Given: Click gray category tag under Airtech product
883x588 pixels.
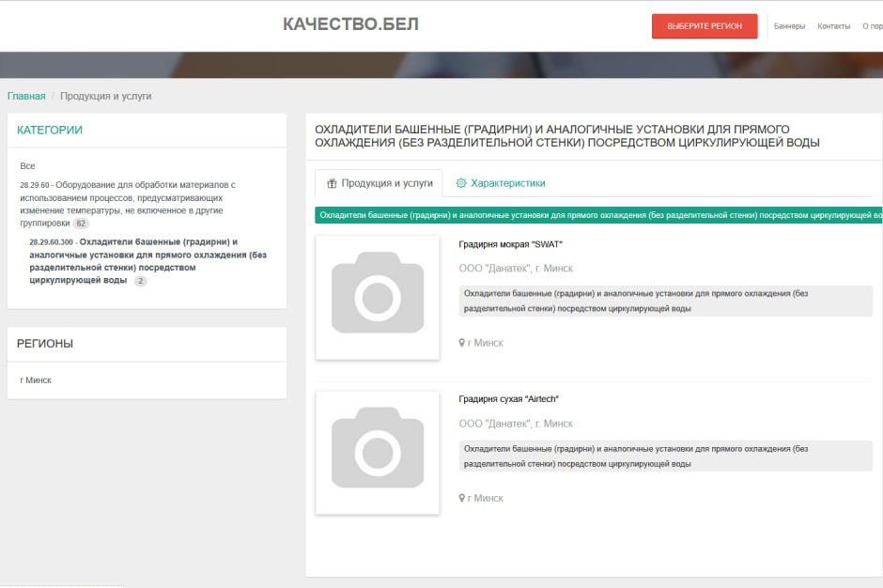Looking at the screenshot, I should click(x=666, y=456).
